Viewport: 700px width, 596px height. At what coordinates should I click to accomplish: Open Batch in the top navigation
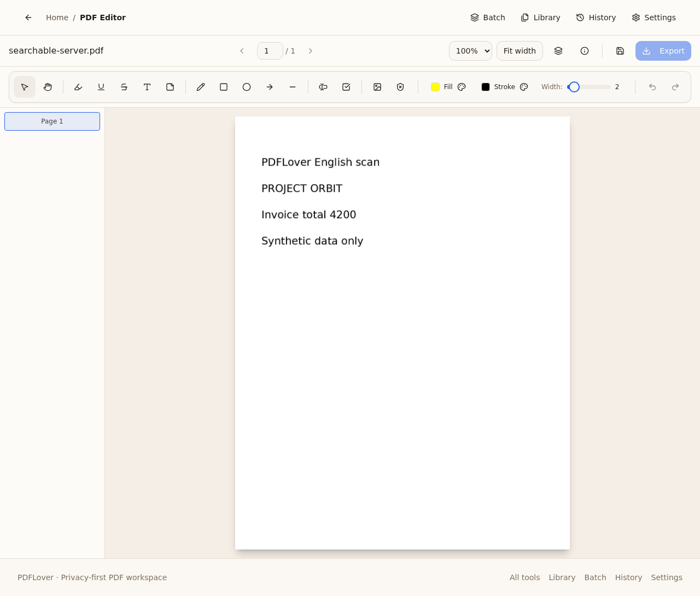tap(488, 17)
